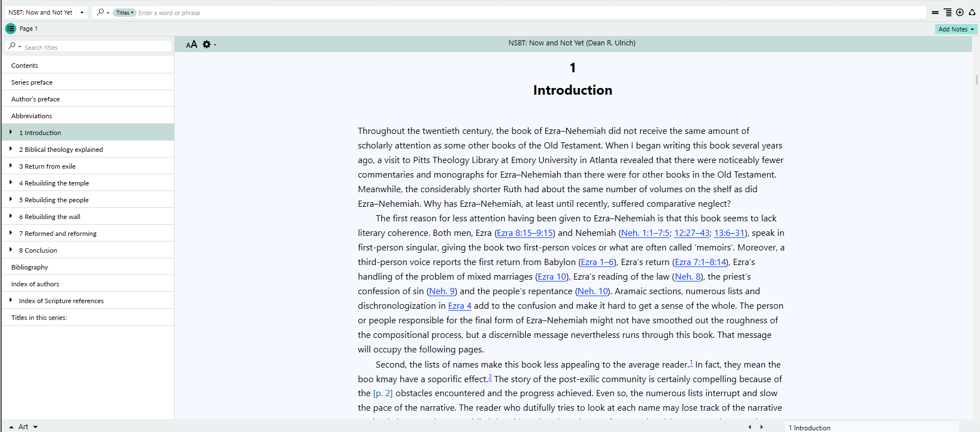
Task: Click the previous arrow in the bottom bar
Action: [x=750, y=427]
